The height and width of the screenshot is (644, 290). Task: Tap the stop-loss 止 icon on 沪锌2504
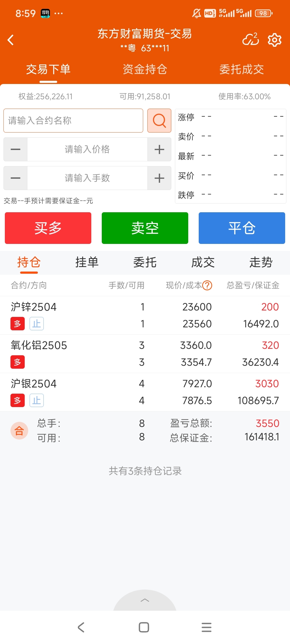click(x=37, y=324)
